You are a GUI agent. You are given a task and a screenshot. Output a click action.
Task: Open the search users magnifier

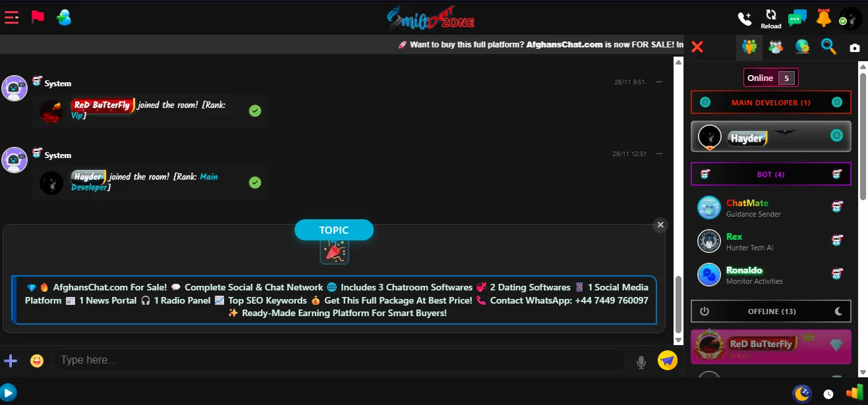(828, 47)
